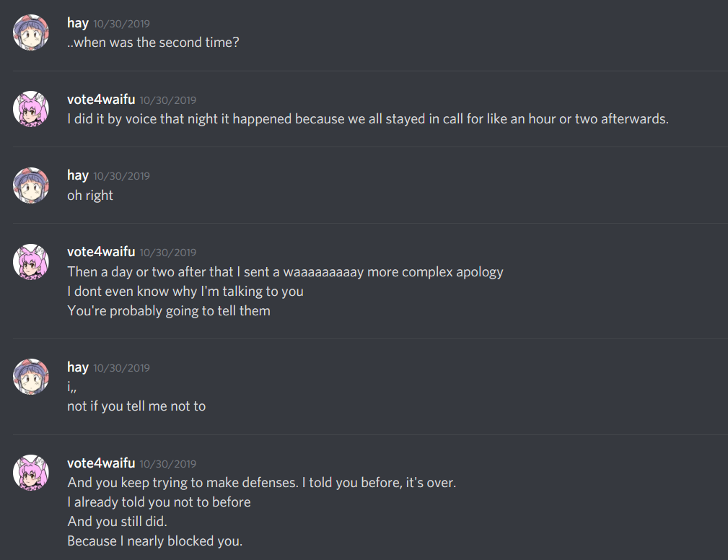This screenshot has height=560, width=728.
Task: Select the line "You're probably going to tell them"
Action: [x=169, y=311]
